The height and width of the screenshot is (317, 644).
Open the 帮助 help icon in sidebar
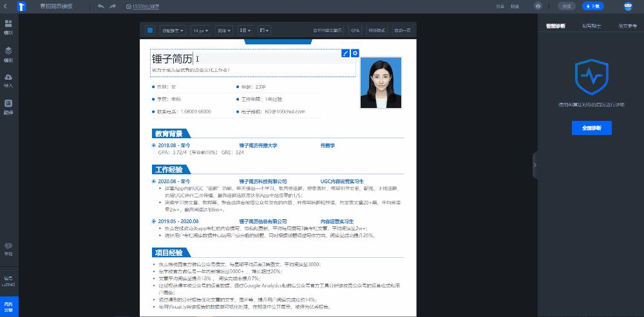click(x=9, y=249)
